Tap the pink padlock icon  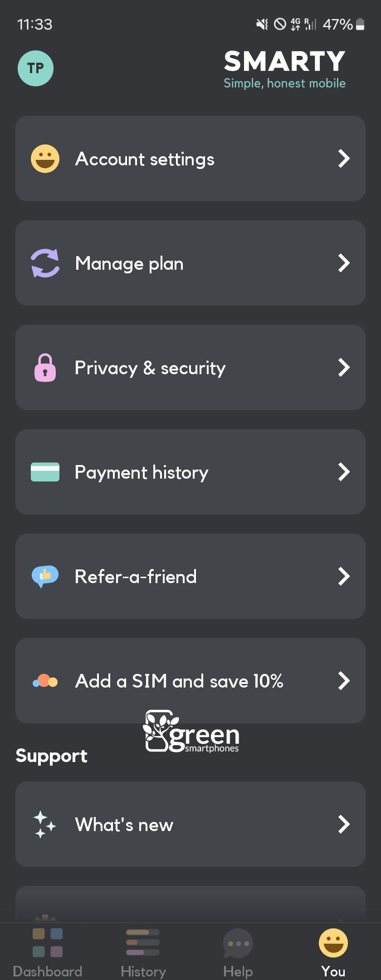[45, 367]
